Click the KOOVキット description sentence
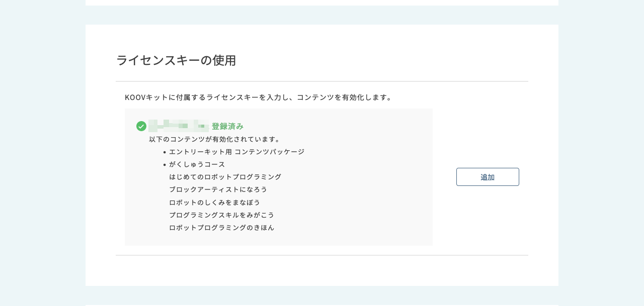644x306 pixels. pyautogui.click(x=259, y=97)
